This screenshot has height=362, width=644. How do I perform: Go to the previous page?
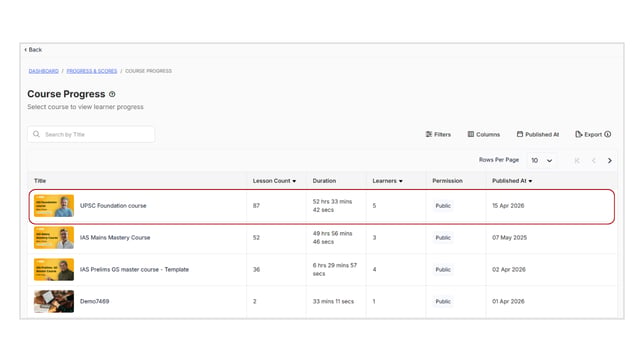[x=593, y=161]
